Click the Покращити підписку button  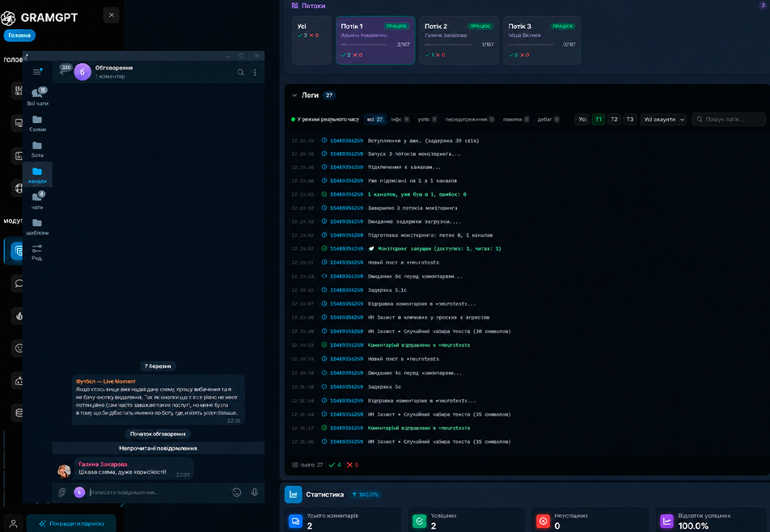[x=72, y=524]
